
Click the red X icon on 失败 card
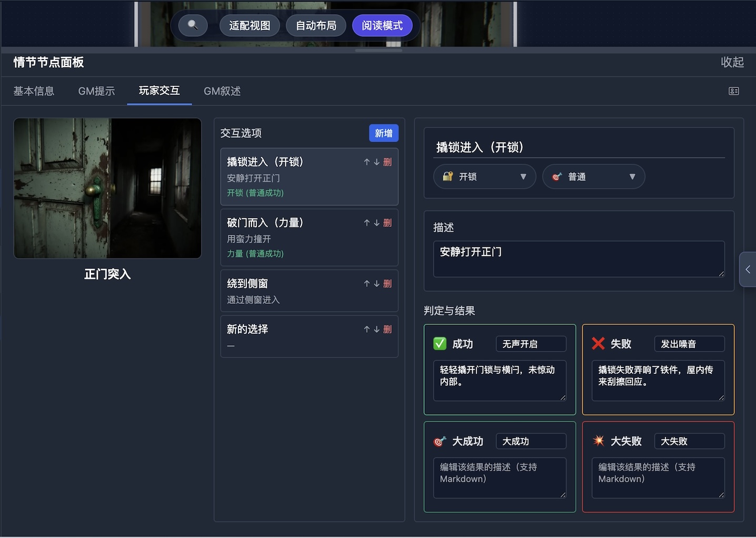tap(598, 343)
